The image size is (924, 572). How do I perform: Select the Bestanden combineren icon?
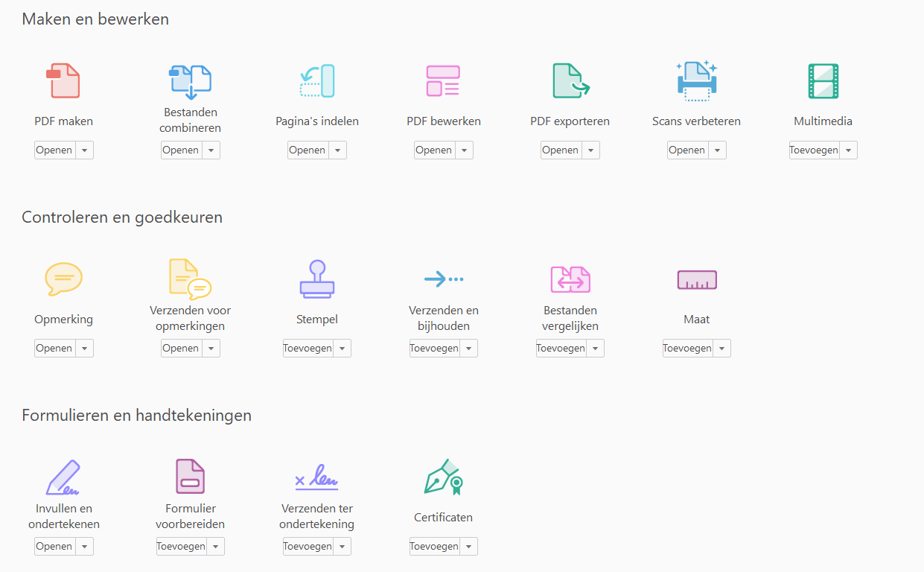(190, 81)
